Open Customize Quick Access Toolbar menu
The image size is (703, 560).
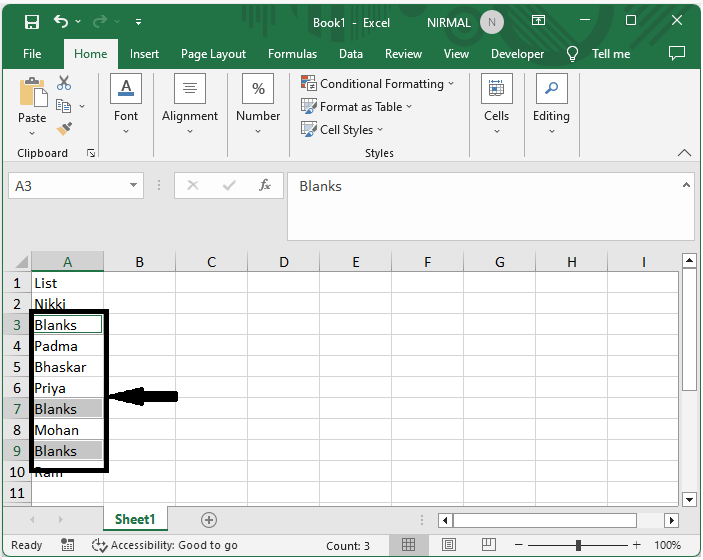pos(139,22)
